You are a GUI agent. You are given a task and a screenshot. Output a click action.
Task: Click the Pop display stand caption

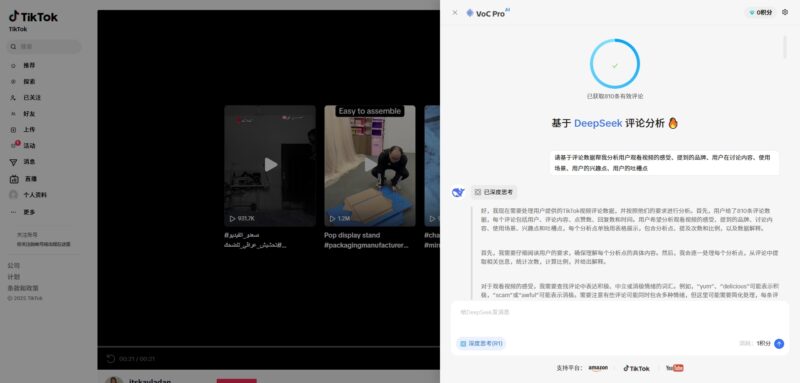(x=366, y=240)
